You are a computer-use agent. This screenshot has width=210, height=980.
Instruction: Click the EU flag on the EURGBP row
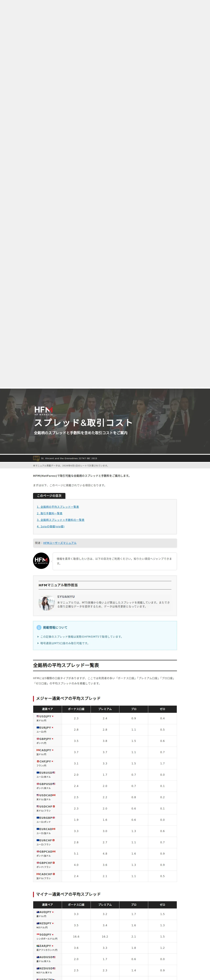click(x=38, y=817)
